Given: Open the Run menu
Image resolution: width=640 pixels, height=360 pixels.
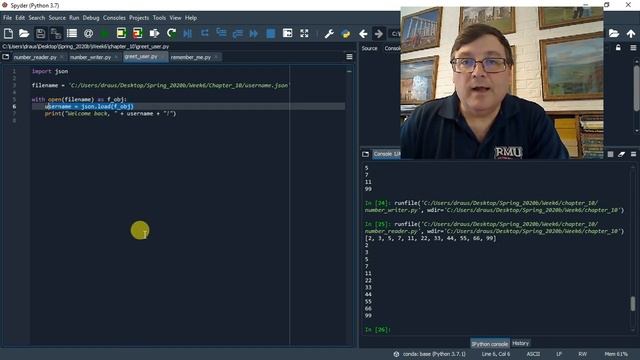Looking at the screenshot, I should pyautogui.click(x=74, y=18).
